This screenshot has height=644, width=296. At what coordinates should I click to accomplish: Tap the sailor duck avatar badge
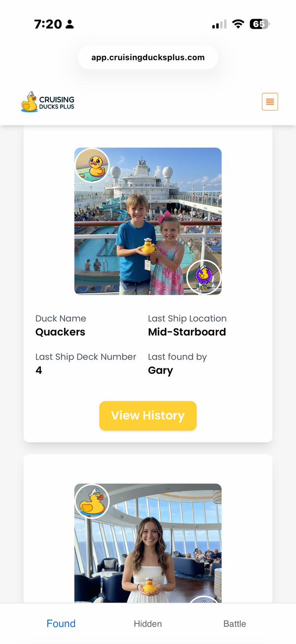tap(92, 501)
